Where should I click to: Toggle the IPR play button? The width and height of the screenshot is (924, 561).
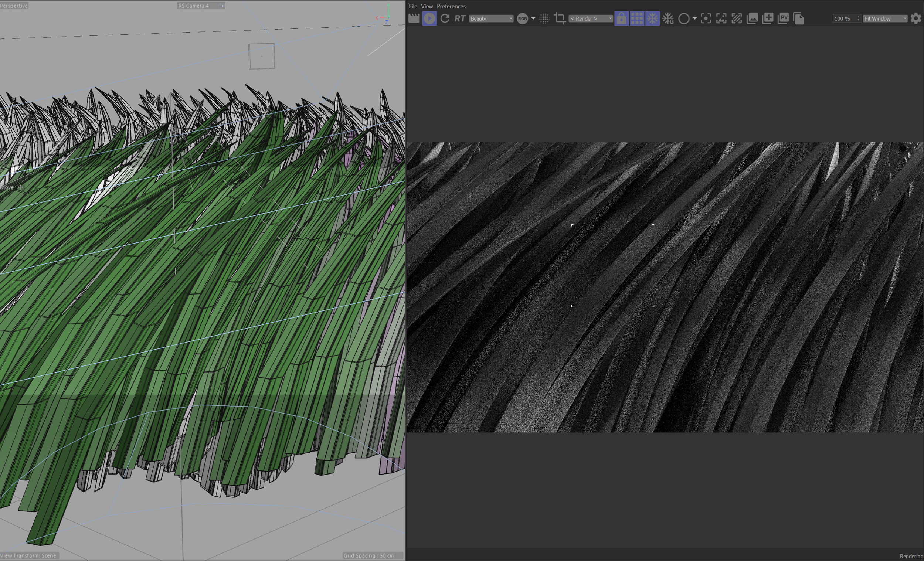[429, 18]
